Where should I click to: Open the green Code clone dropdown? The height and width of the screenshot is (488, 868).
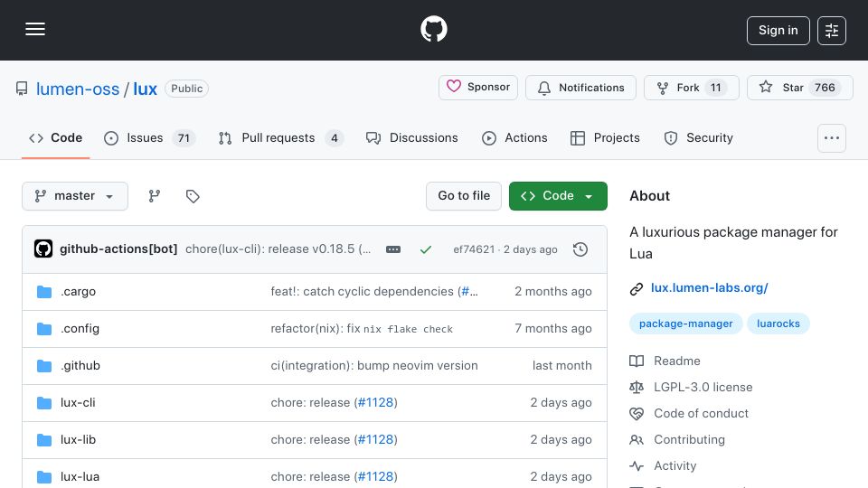(558, 196)
